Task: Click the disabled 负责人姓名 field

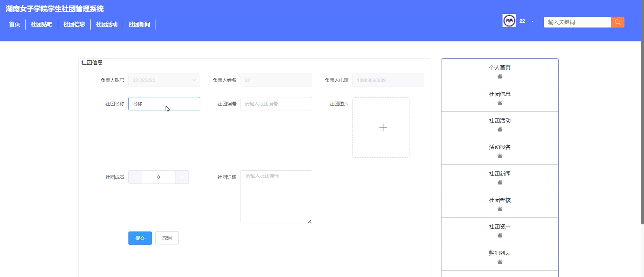Action: click(x=276, y=80)
